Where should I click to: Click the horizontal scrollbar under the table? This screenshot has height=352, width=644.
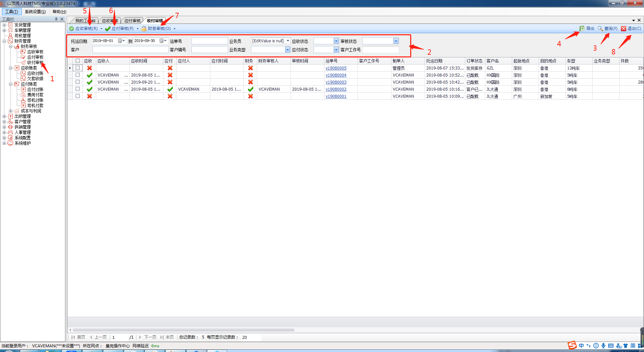(x=183, y=330)
